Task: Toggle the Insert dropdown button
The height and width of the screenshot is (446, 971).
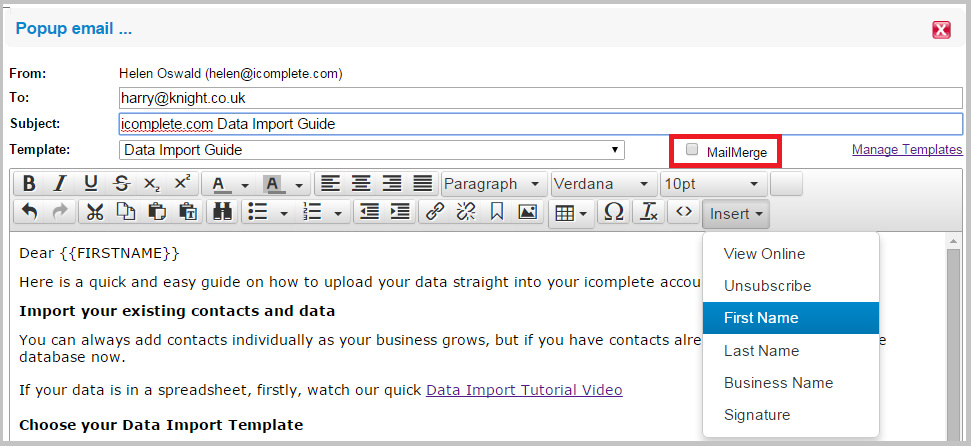Action: (x=736, y=214)
